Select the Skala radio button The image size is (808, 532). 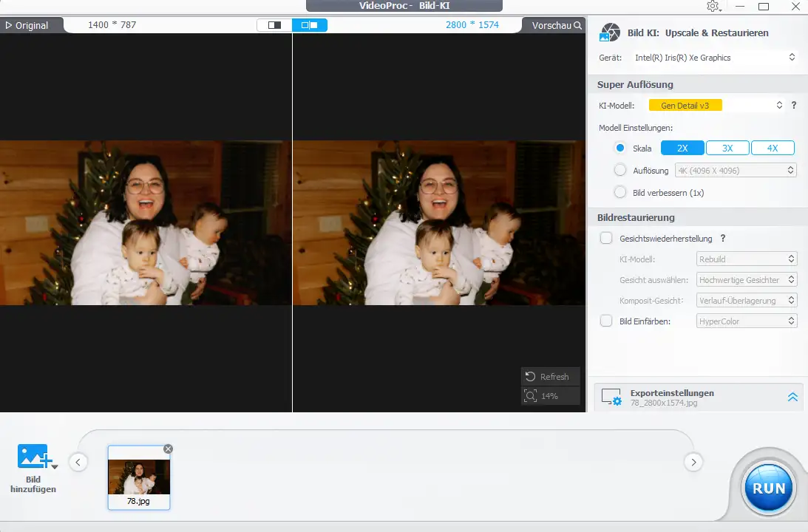620,148
